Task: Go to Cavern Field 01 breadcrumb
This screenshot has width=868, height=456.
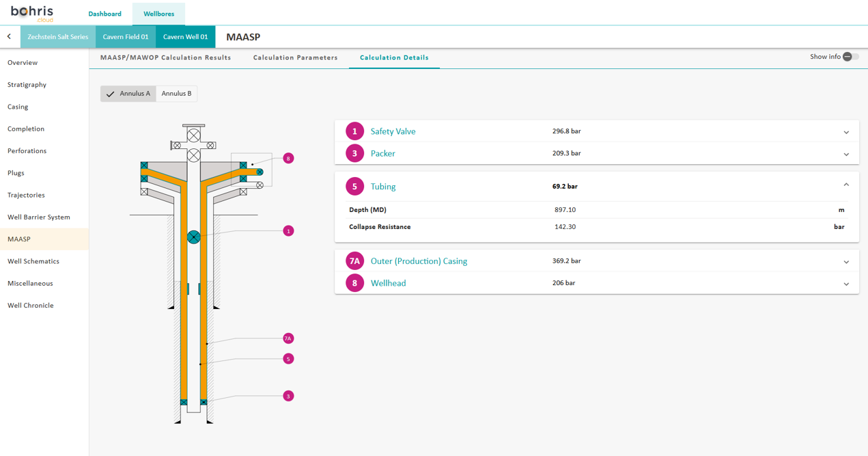Action: point(126,37)
